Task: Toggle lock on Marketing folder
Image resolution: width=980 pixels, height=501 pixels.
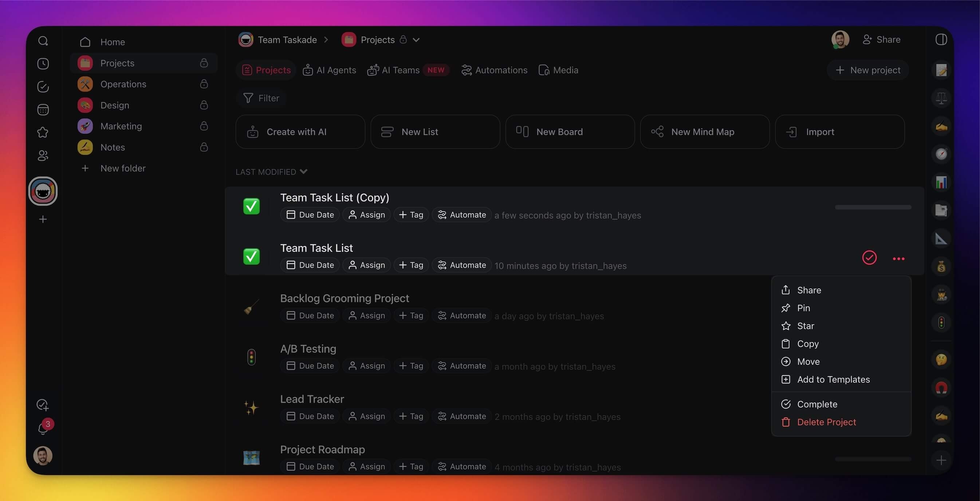Action: pyautogui.click(x=204, y=126)
